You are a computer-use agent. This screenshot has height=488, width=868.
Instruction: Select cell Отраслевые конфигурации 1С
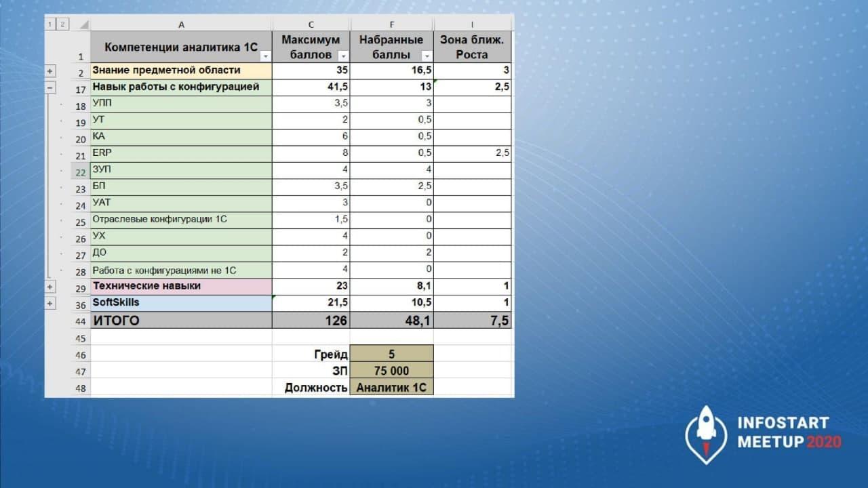click(x=181, y=220)
